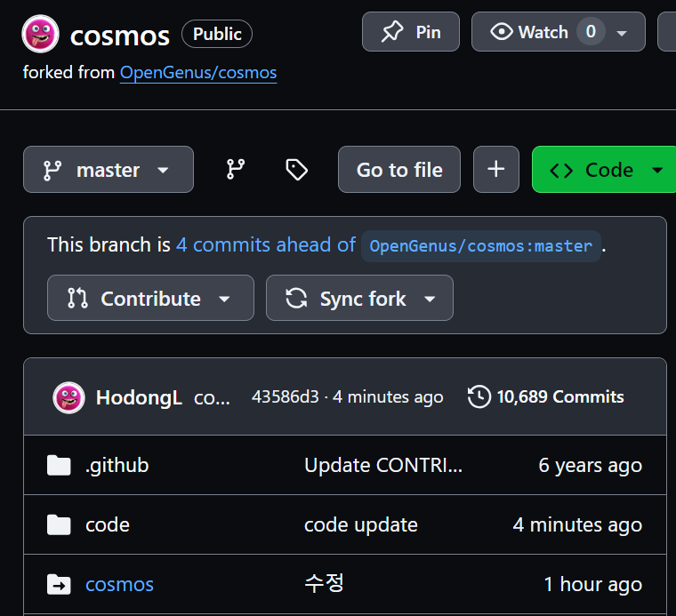The image size is (676, 616).
Task: Click the 6 years ago timestamp
Action: coord(591,465)
